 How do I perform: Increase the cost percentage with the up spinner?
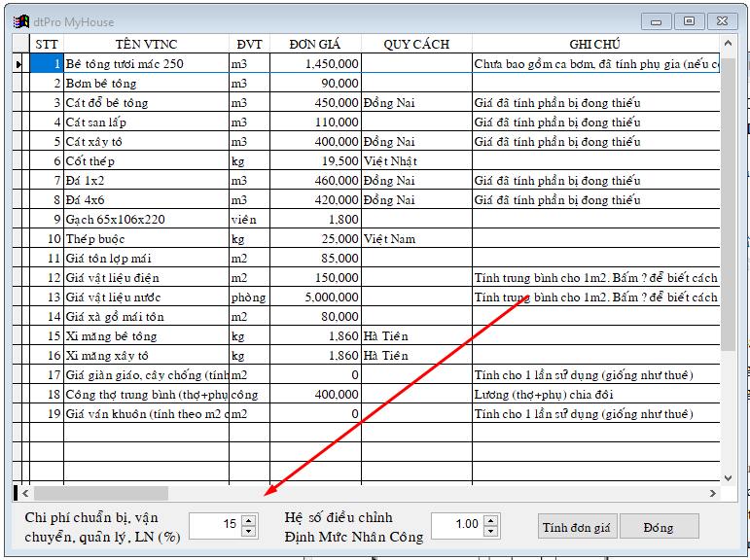pos(248,520)
